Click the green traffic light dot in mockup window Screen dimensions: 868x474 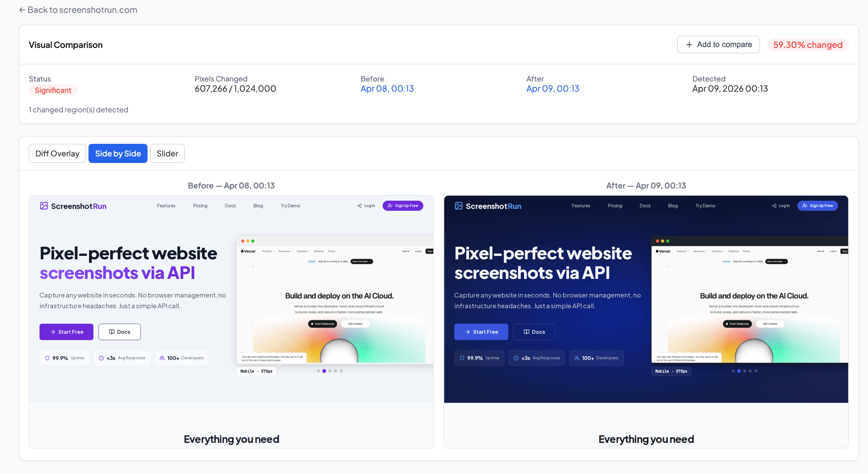point(253,241)
